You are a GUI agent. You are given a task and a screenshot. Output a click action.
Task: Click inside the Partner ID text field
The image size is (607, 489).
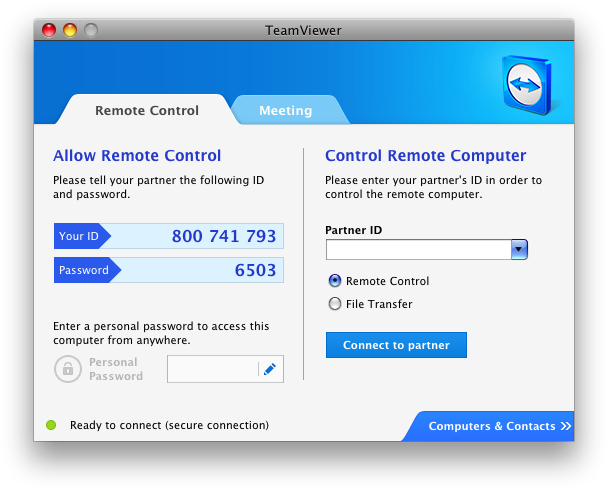(417, 250)
